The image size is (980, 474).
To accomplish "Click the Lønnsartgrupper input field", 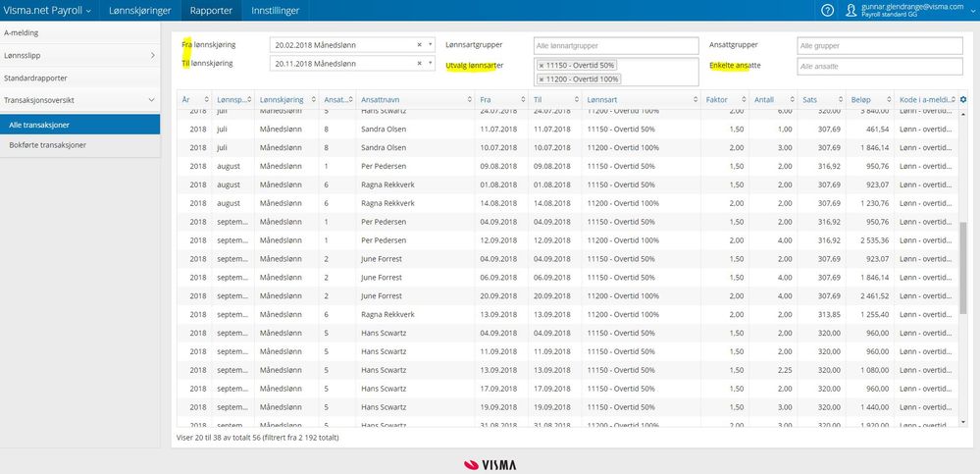I will pos(616,46).
